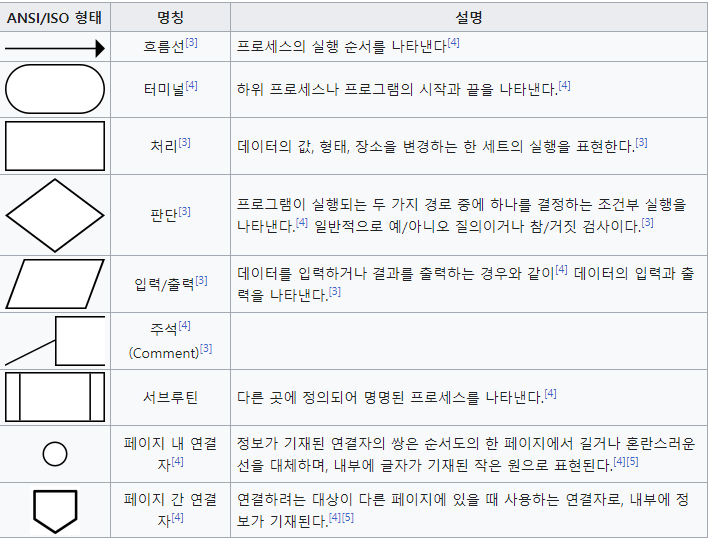Click description starting '데이터의 값, 형태, 장소을'

(436, 146)
